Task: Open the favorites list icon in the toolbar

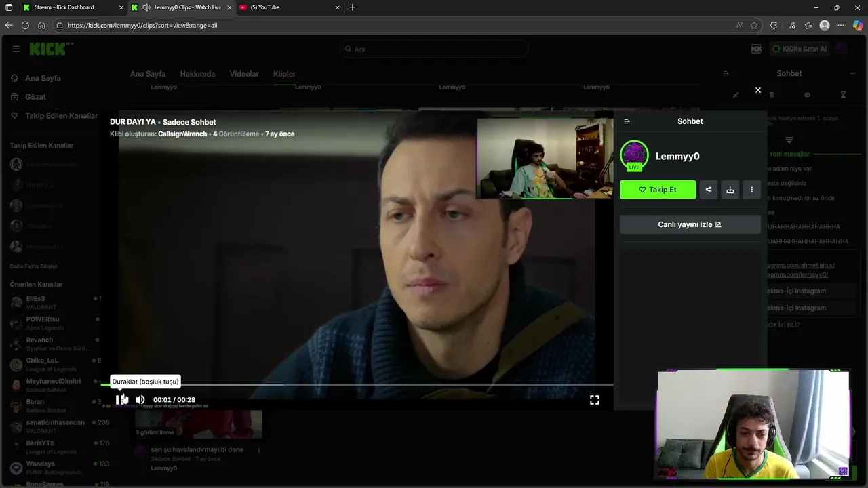Action: [x=808, y=25]
